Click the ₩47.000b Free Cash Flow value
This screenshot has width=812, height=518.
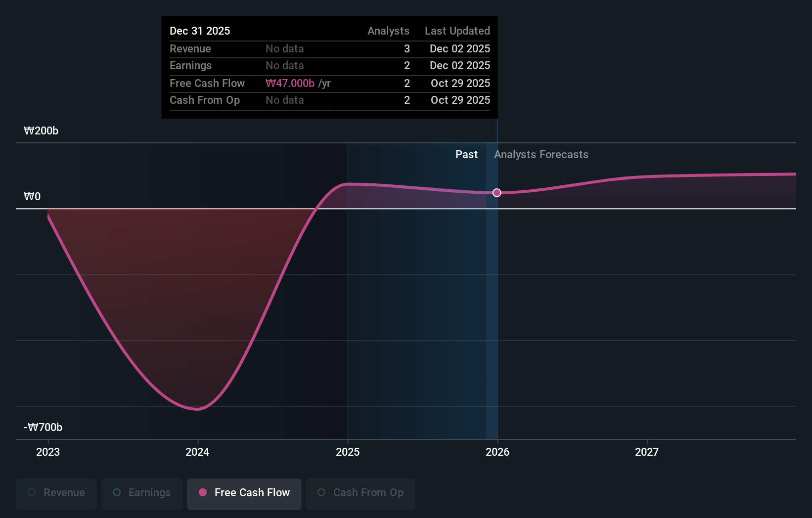289,83
